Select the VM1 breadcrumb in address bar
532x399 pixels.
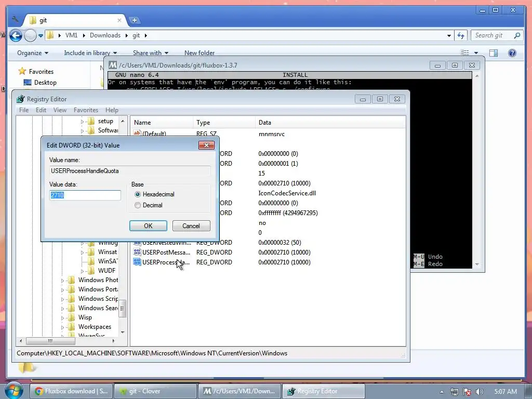tap(71, 35)
